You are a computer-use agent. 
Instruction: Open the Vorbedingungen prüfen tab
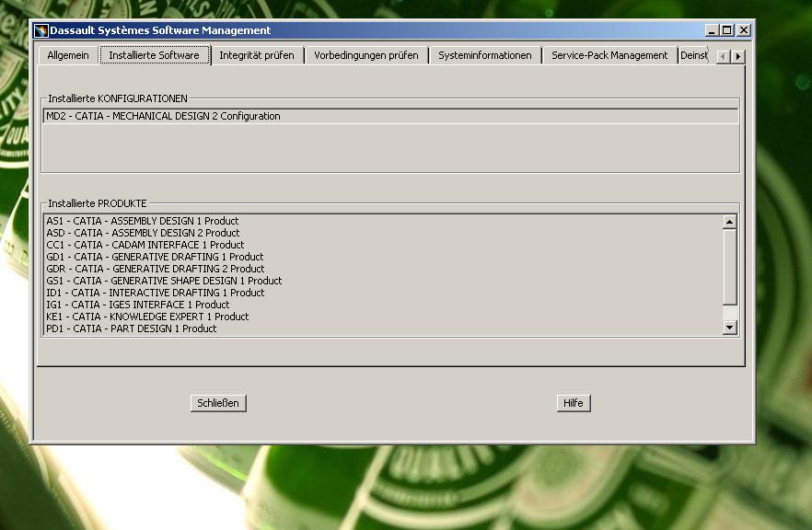pyautogui.click(x=366, y=55)
